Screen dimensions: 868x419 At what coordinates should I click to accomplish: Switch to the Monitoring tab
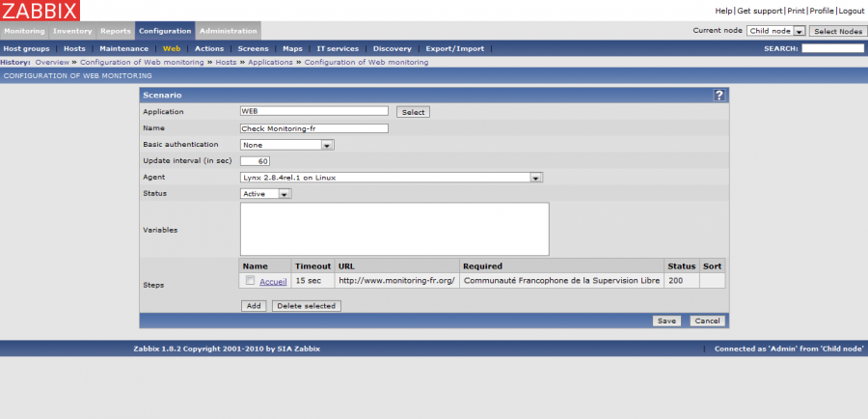[x=24, y=31]
